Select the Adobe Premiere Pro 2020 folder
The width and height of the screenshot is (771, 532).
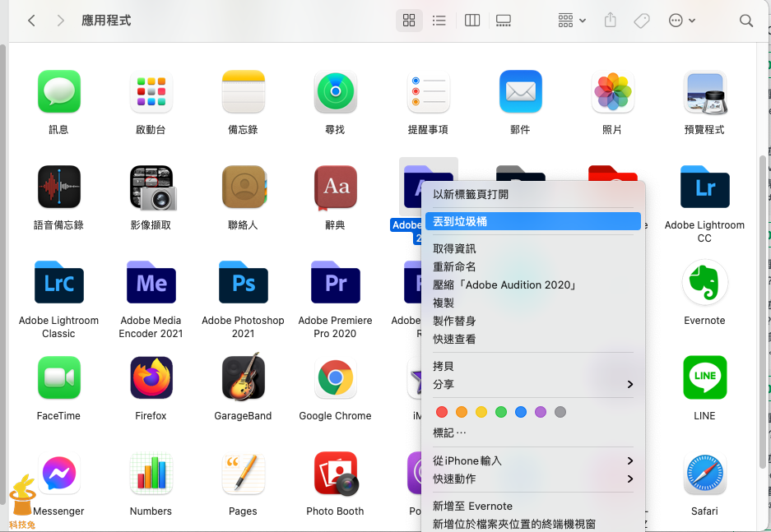click(336, 282)
